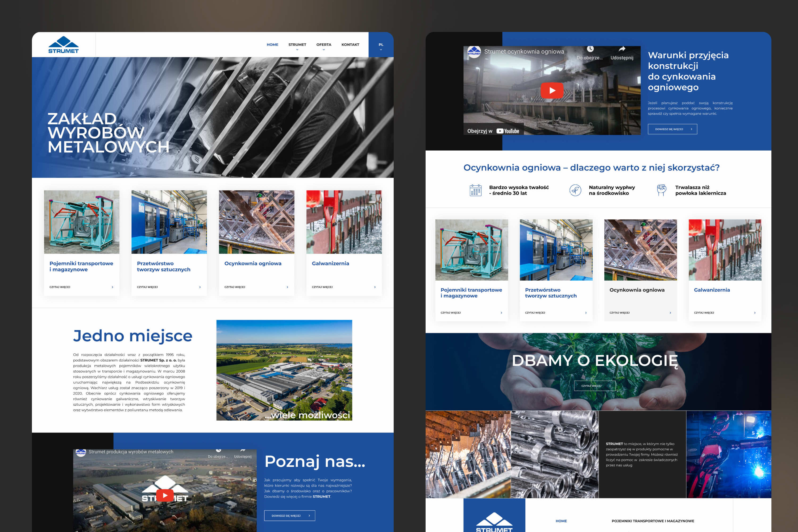Go to the HOME menu item
The image size is (798, 532).
tap(272, 44)
